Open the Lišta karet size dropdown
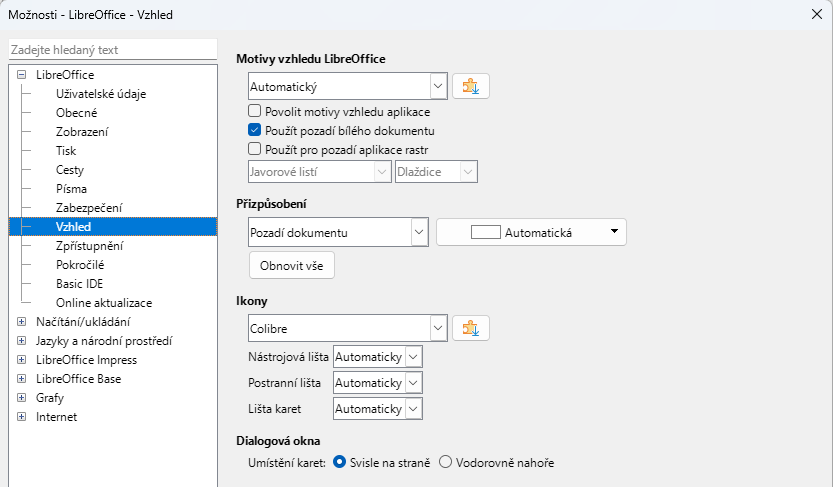Screen dimensions: 833x487 [x=378, y=408]
